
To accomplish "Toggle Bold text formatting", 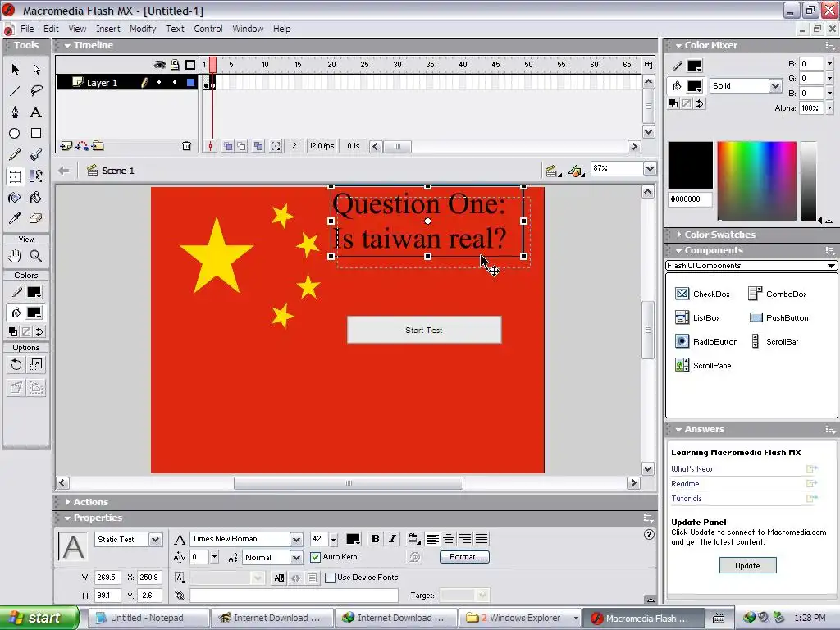I will click(376, 539).
